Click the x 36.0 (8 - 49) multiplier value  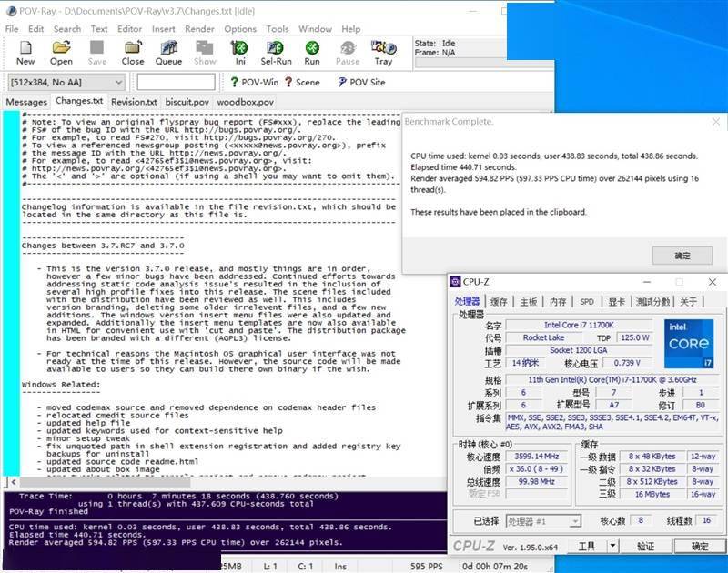tap(537, 468)
